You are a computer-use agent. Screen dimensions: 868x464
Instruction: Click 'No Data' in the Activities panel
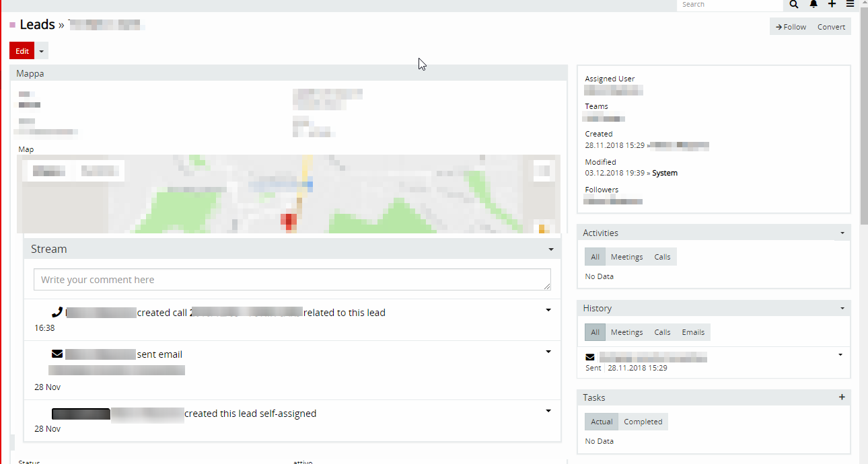599,276
